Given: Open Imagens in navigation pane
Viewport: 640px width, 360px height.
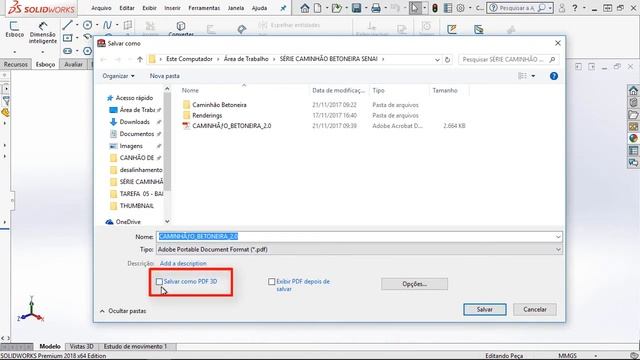Looking at the screenshot, I should pyautogui.click(x=131, y=146).
